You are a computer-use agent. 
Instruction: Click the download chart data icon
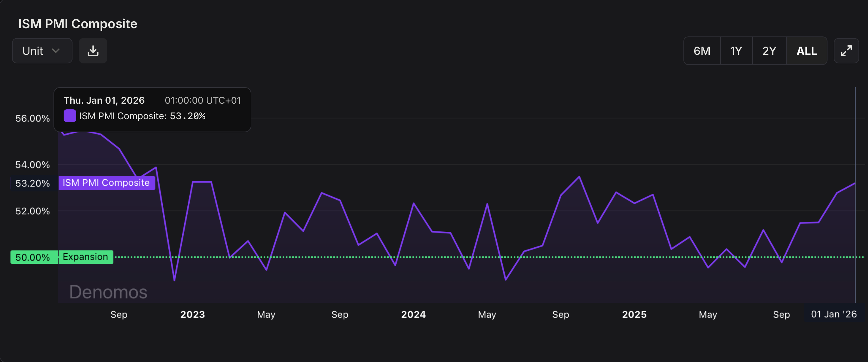93,51
